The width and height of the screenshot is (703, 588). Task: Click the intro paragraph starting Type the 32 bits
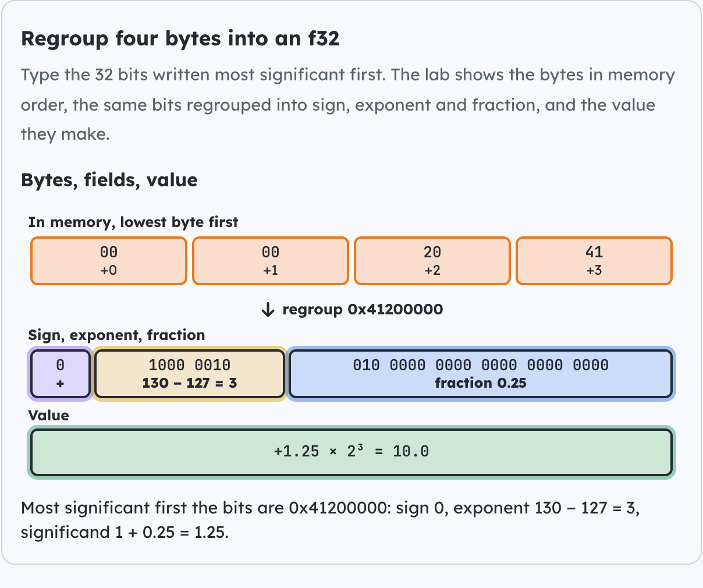(348, 105)
